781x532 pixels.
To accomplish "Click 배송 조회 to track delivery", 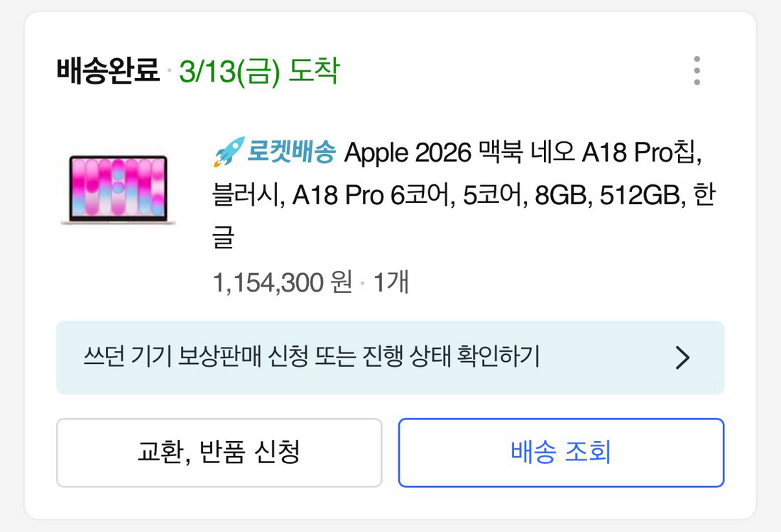I will pyautogui.click(x=560, y=453).
